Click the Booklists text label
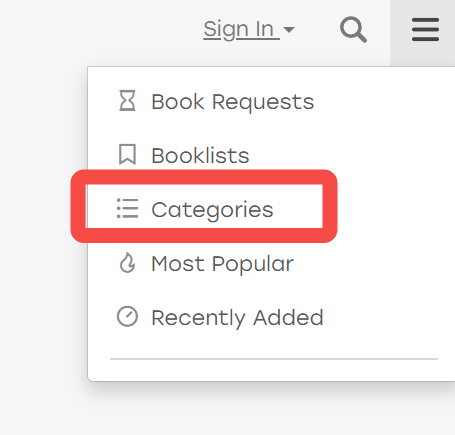This screenshot has width=455, height=435. (x=200, y=155)
